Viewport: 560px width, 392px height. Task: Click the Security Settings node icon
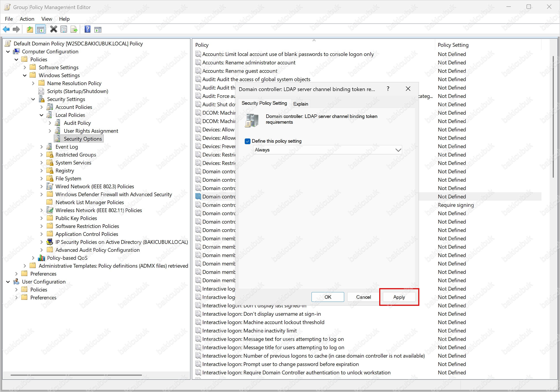[x=42, y=99]
